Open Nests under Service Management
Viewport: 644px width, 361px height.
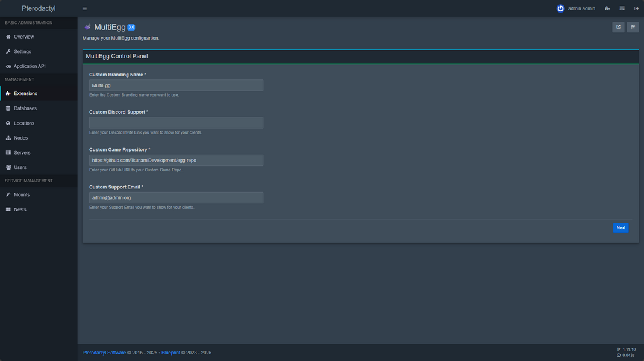(39, 209)
